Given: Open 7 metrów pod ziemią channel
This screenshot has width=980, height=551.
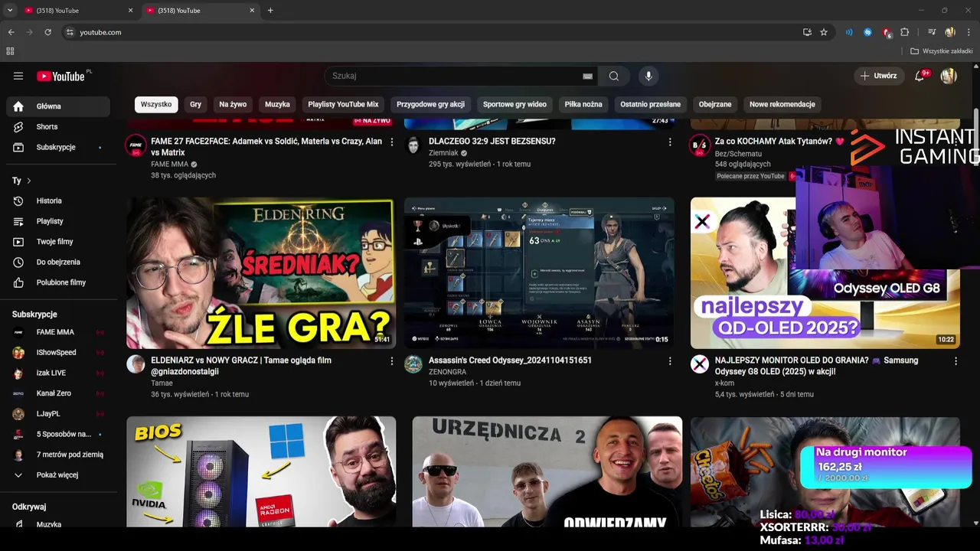Looking at the screenshot, I should pos(58,455).
